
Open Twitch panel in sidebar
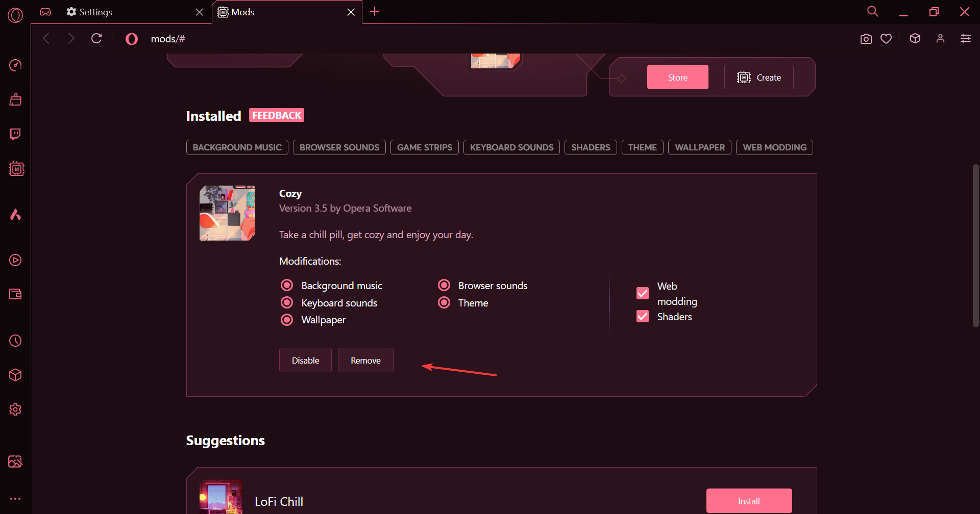[15, 134]
